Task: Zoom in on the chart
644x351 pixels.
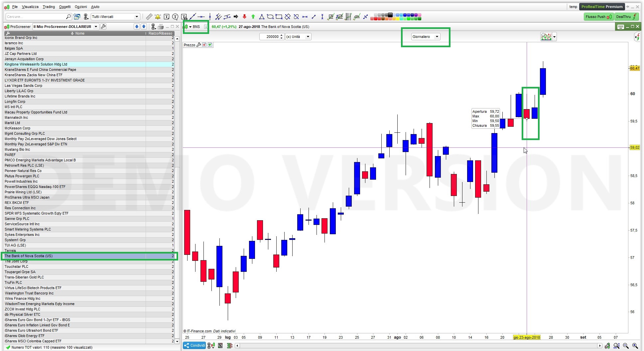Action: tap(635, 346)
